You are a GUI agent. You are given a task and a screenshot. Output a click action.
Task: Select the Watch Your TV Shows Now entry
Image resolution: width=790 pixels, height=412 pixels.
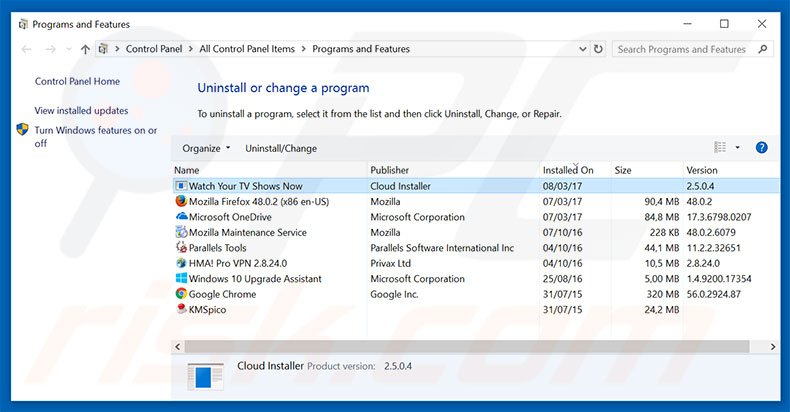click(476, 186)
